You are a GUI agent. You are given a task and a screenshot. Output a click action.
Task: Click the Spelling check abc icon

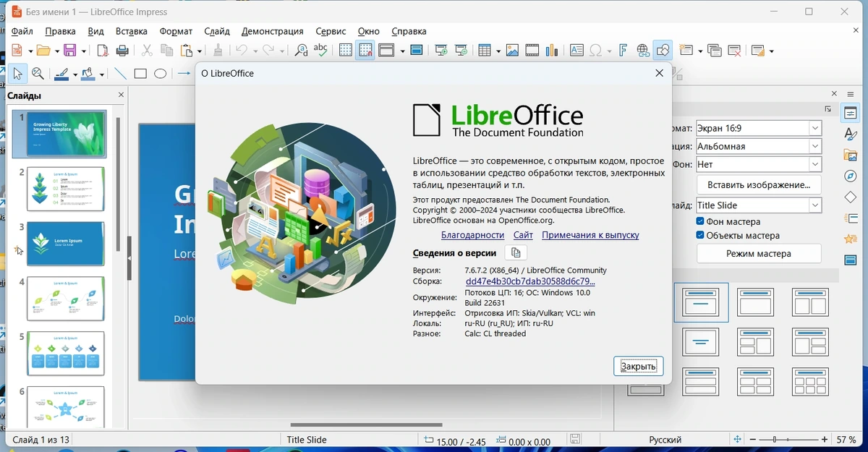tap(321, 50)
